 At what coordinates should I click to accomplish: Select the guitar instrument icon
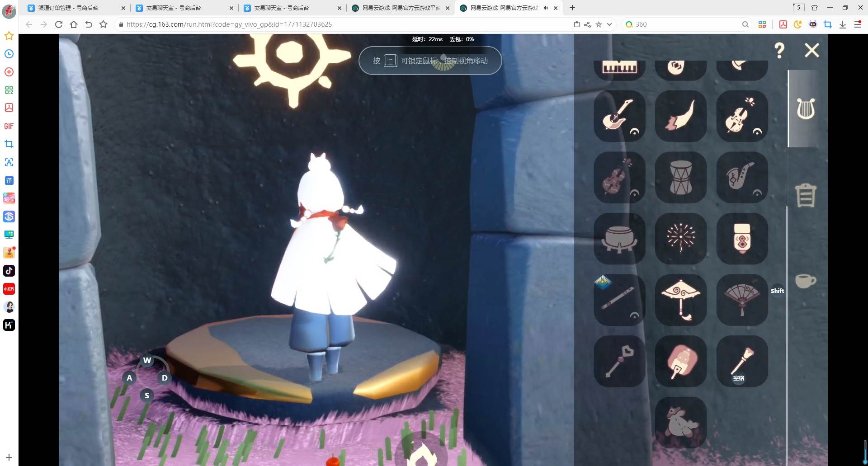(x=619, y=116)
